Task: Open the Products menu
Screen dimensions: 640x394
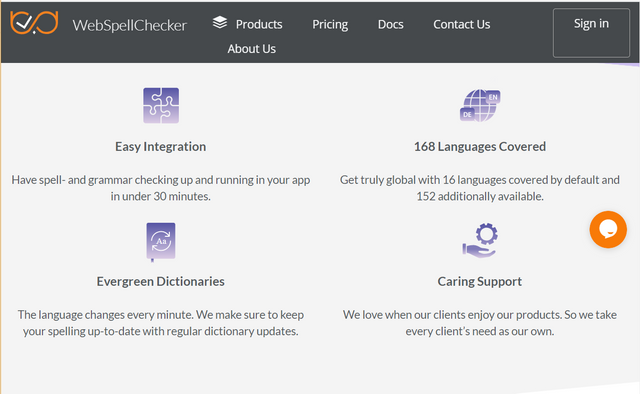Action: tap(259, 24)
